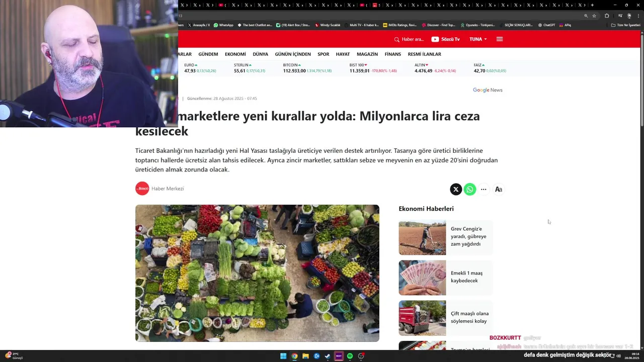Open WhatsApp bookmark
The width and height of the screenshot is (644, 362).
coord(223,25)
